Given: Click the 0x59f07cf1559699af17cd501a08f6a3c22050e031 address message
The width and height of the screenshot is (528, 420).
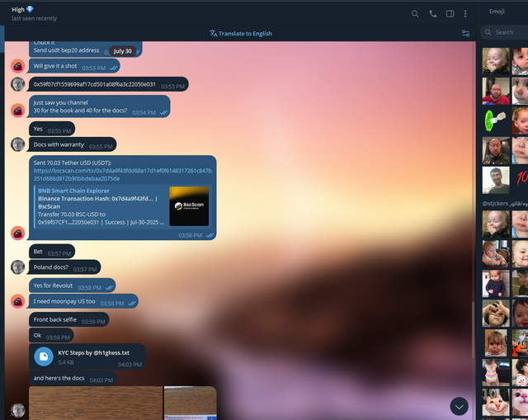Looking at the screenshot, I should tap(108, 84).
